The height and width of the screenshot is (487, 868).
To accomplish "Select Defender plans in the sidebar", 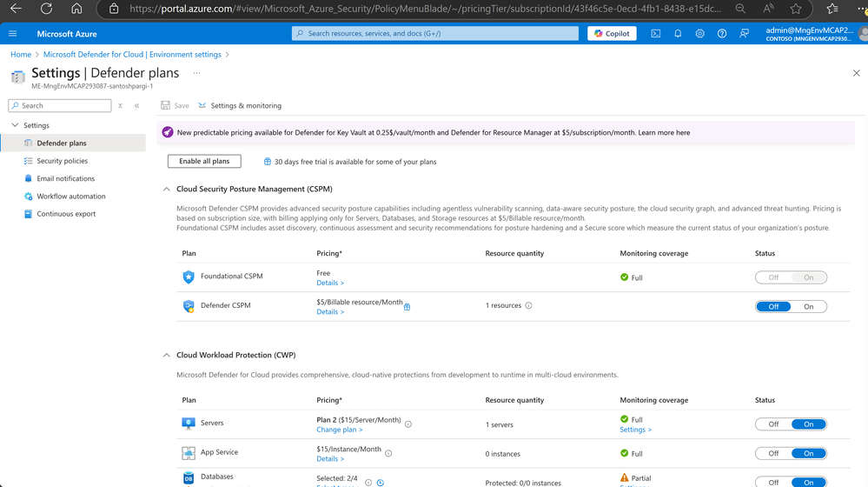I will [x=73, y=143].
